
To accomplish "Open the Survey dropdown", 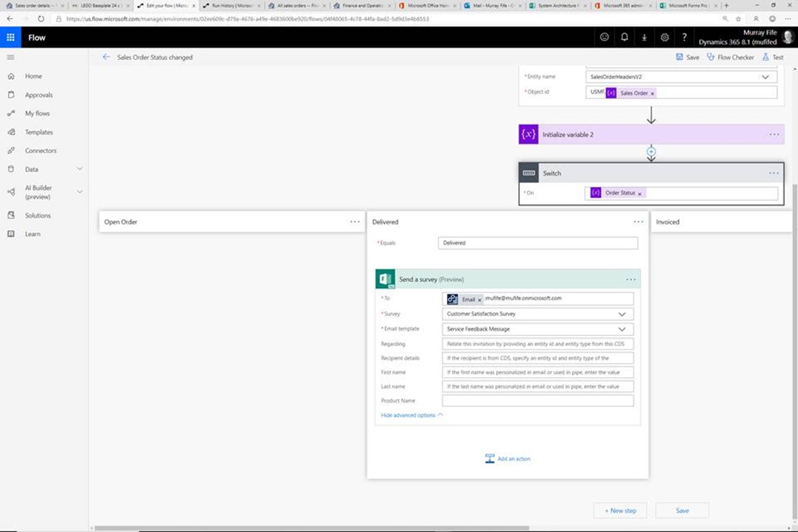I will pyautogui.click(x=622, y=314).
